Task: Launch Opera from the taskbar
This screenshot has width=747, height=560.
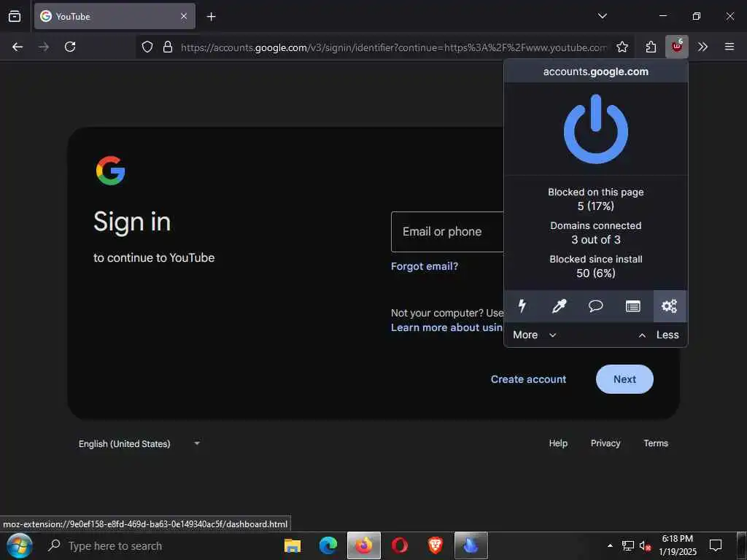Action: pos(399,545)
